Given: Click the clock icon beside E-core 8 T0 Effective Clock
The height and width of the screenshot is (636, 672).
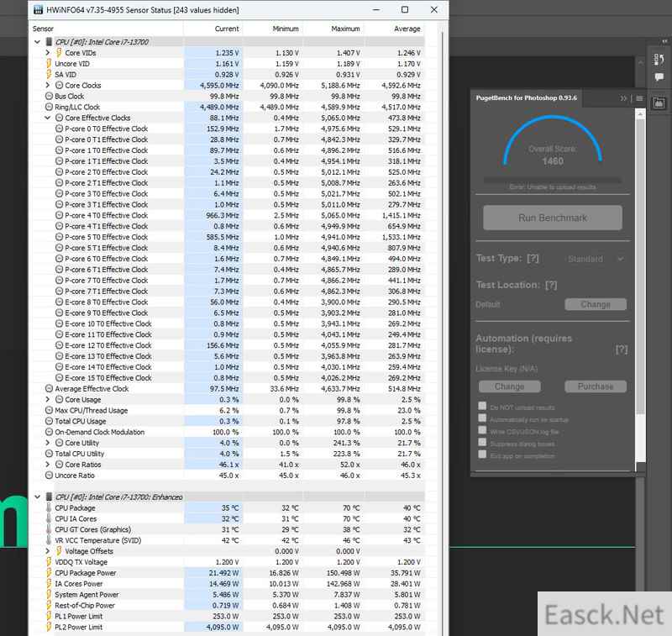Looking at the screenshot, I should [x=59, y=302].
